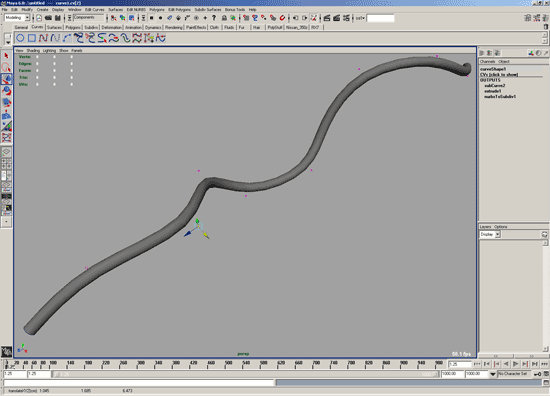
Task: Click the shelf trash can icon
Action: pos(545,27)
